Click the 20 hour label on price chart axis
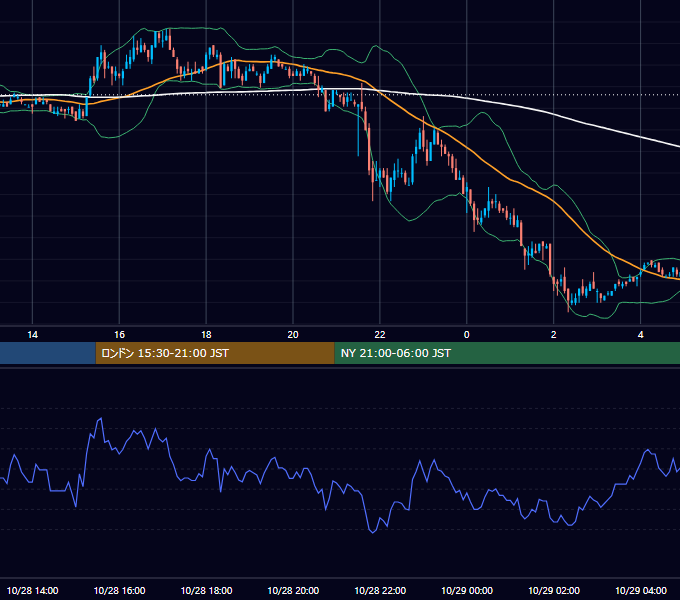The width and height of the screenshot is (680, 600). click(x=293, y=335)
